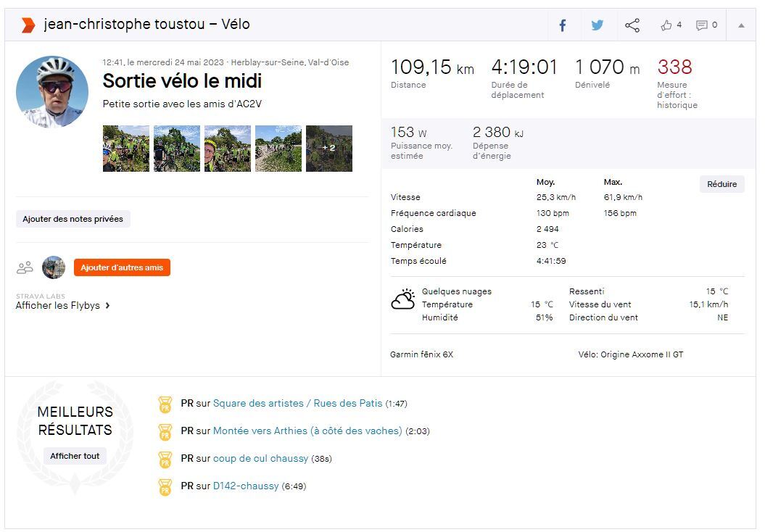Open the first ride photo thumbnail
The height and width of the screenshot is (532, 765).
point(126,149)
